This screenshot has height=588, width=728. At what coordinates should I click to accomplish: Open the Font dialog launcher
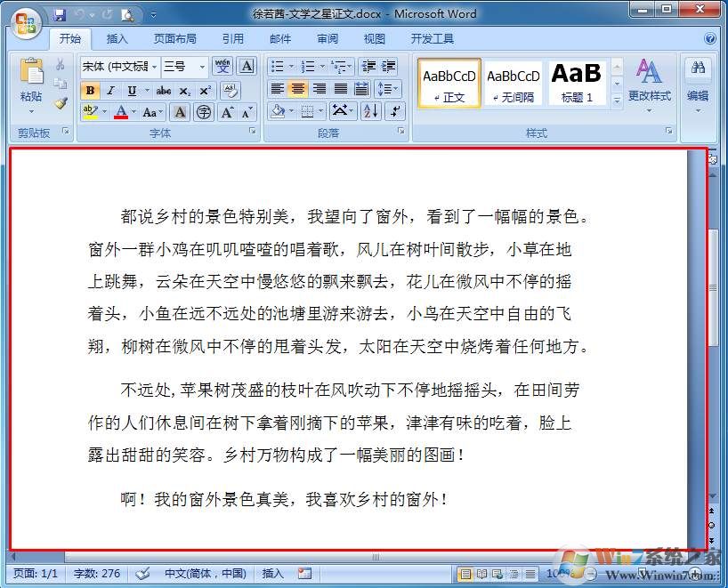click(x=253, y=132)
